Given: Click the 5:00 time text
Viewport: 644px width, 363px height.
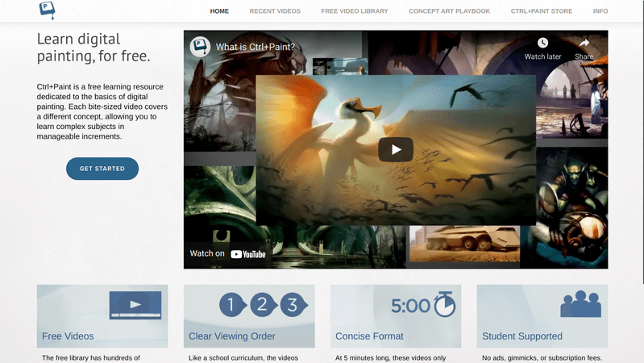Looking at the screenshot, I should [410, 306].
